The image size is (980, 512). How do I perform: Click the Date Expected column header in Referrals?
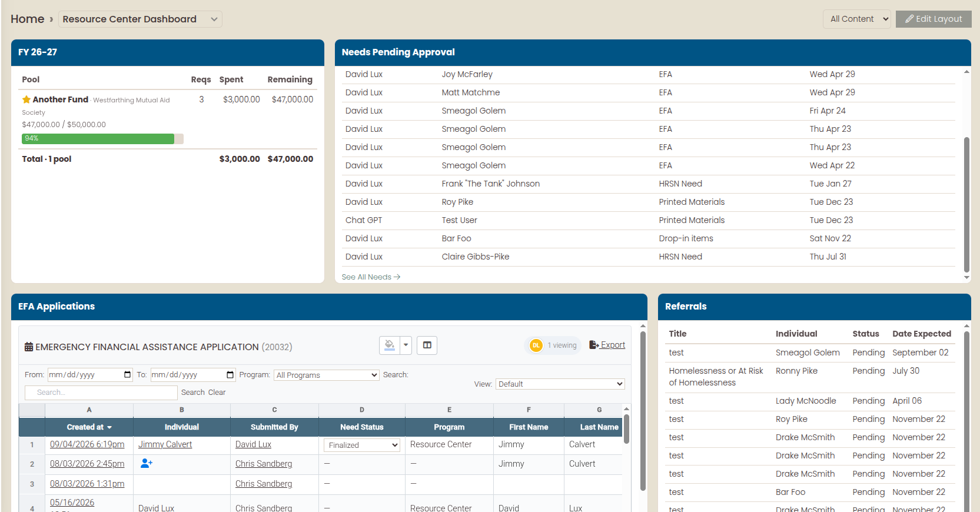(x=921, y=334)
